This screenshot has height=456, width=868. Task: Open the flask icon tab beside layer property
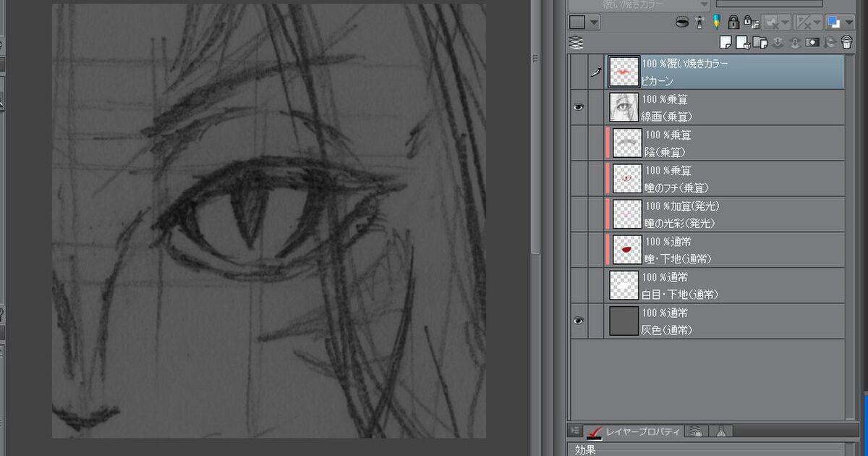coord(720,431)
